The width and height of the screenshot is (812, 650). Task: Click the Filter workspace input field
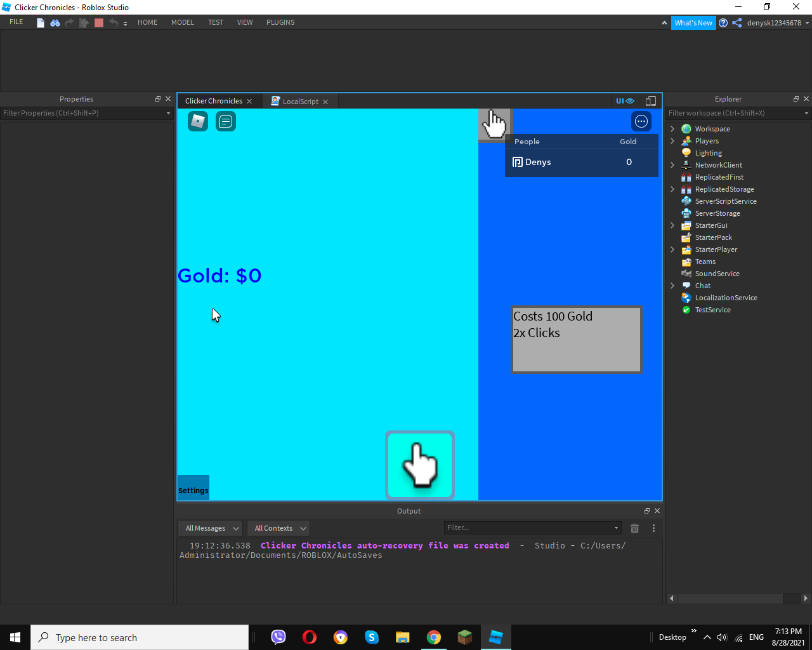(x=738, y=113)
